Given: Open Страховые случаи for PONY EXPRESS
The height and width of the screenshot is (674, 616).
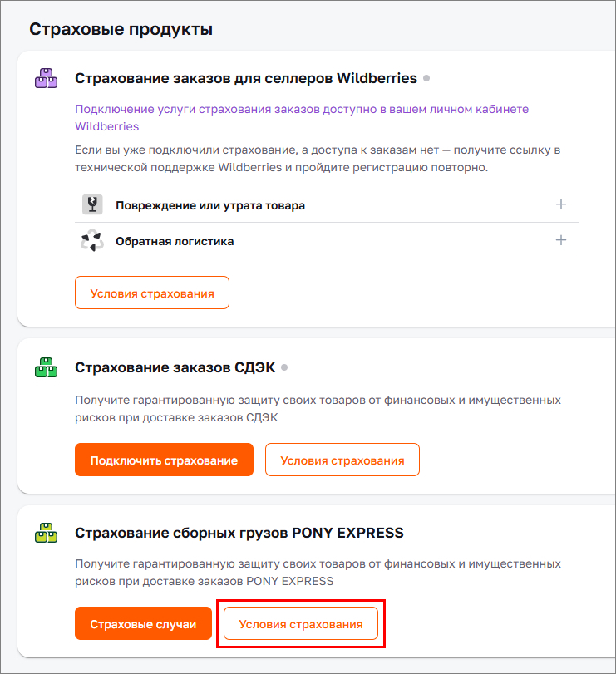Looking at the screenshot, I should [x=143, y=622].
